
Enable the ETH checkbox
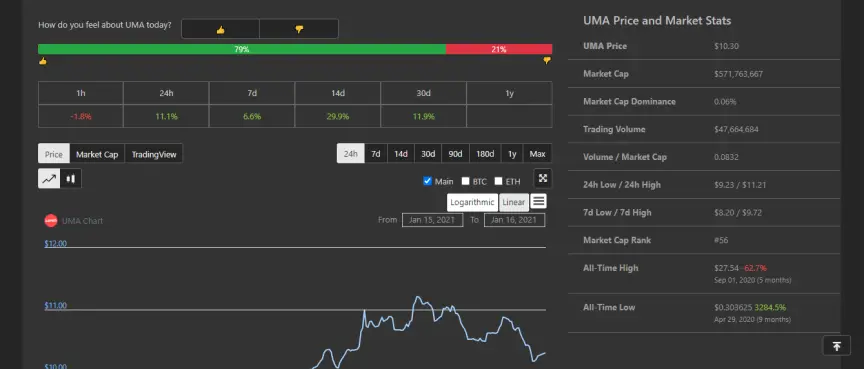(499, 181)
